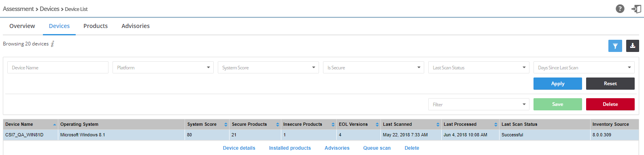Click the logout icon at top right
This screenshot has width=644, height=155.
pos(636,9)
